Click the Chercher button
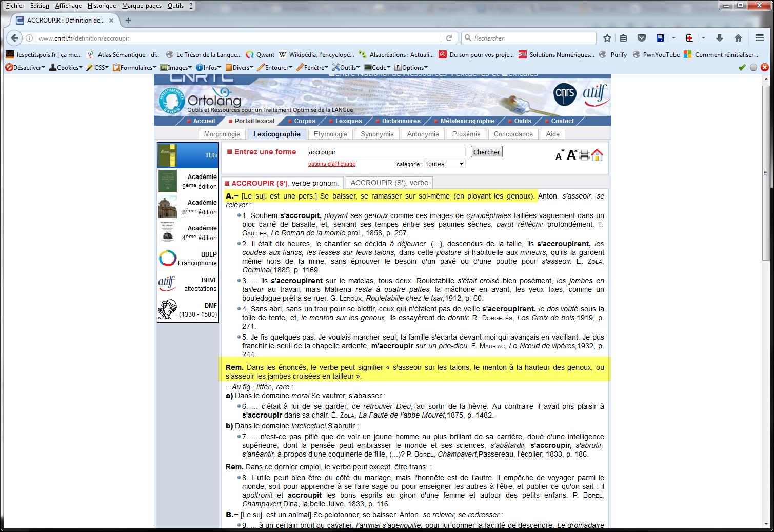Viewport: 774px width, 532px height. [486, 152]
